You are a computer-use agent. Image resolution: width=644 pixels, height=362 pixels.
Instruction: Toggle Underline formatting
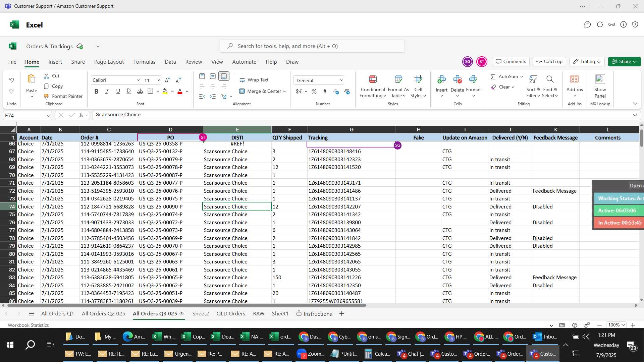pos(118,91)
